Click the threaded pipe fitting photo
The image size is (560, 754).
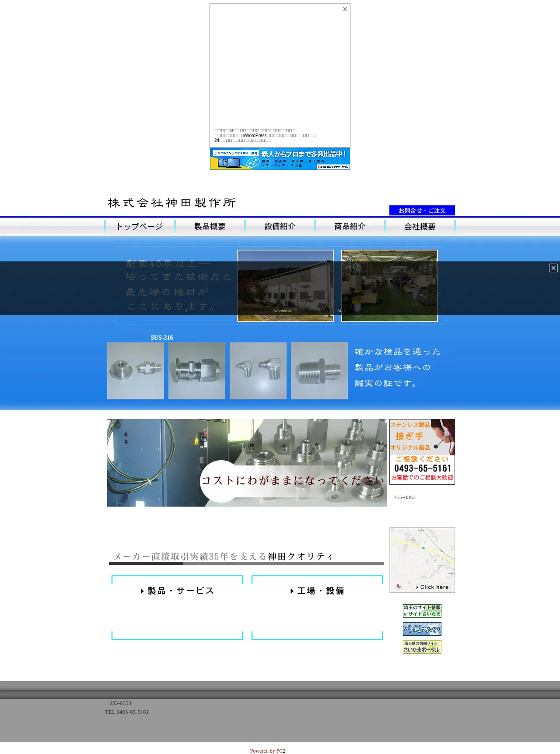pos(319,371)
